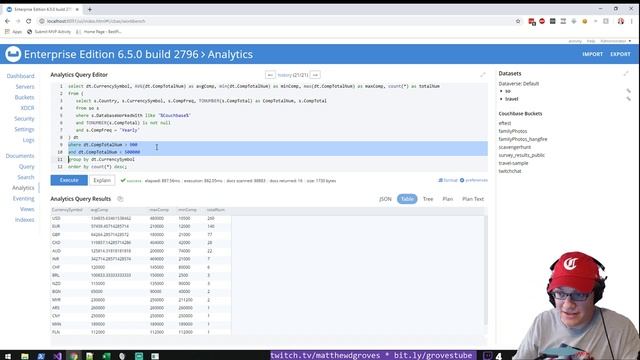Open Chrome three-dot menu
The image size is (640, 360).
point(632,21)
